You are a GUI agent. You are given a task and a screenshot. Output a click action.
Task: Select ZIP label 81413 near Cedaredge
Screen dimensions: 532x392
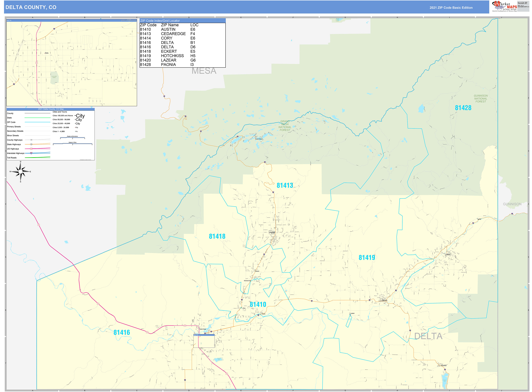(x=285, y=185)
